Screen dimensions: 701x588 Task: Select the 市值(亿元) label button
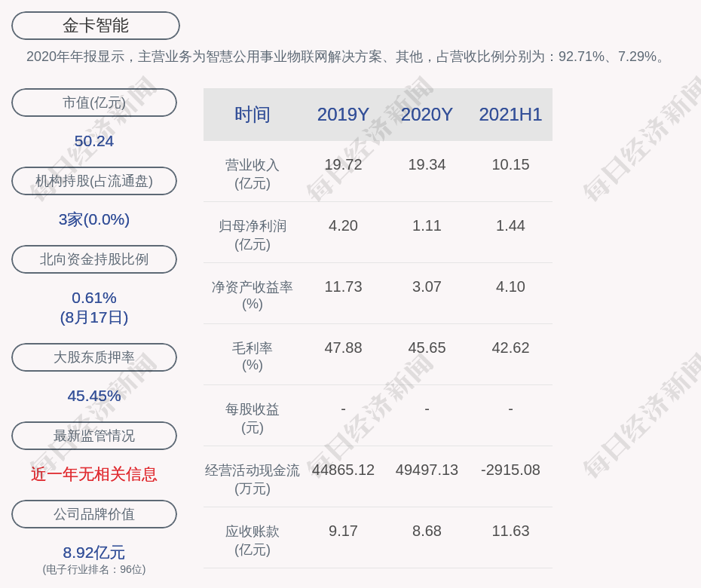point(94,103)
